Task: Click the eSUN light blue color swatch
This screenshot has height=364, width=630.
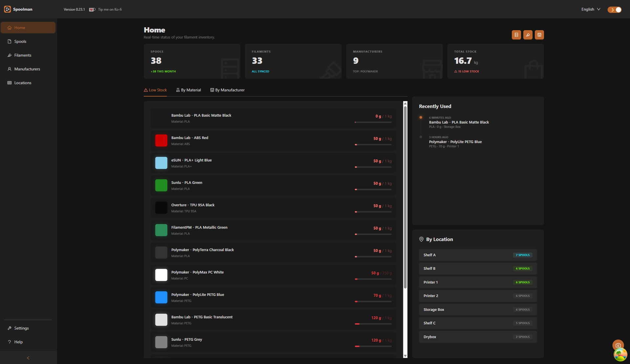Action: (x=161, y=163)
